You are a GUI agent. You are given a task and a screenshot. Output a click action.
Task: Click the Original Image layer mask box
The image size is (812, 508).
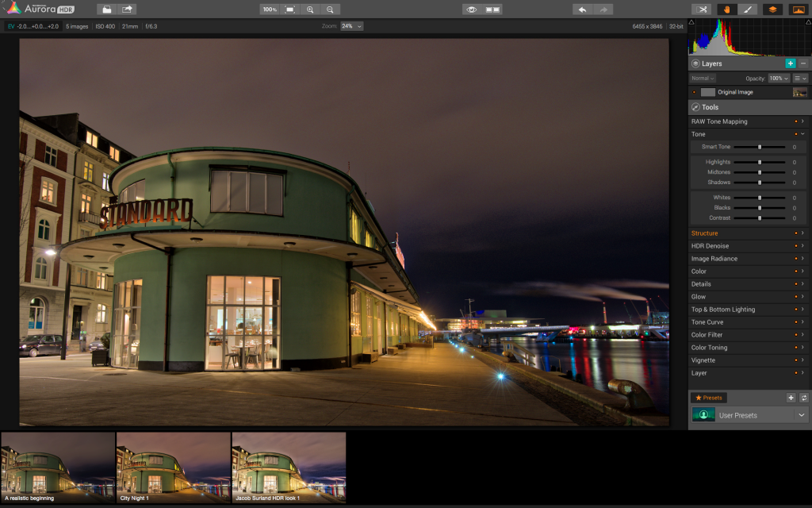pos(708,92)
